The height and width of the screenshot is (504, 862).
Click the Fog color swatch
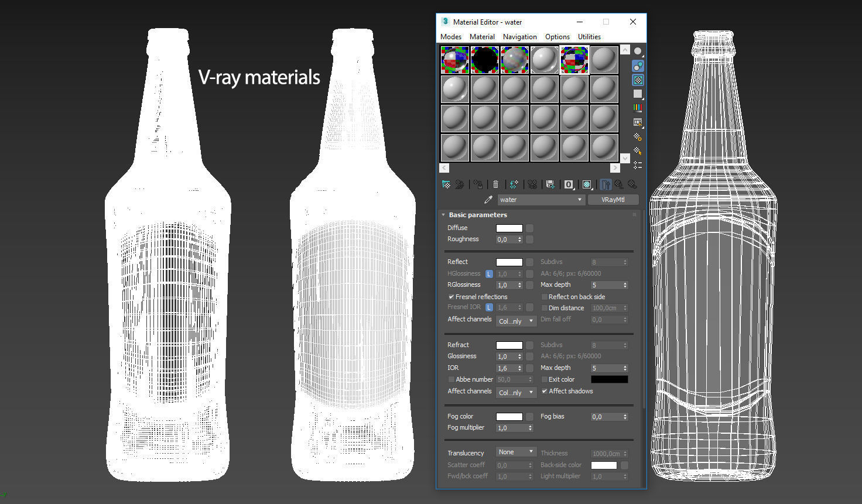pyautogui.click(x=509, y=417)
